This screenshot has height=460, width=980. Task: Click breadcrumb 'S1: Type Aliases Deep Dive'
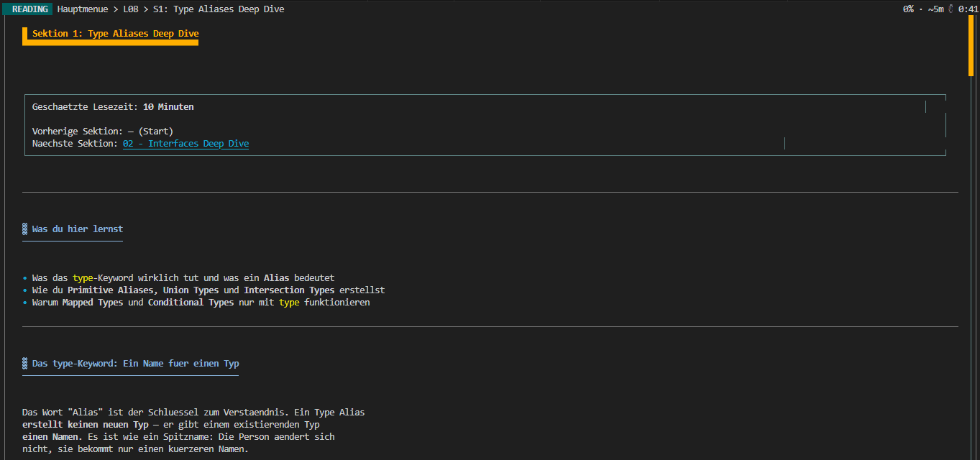tap(219, 9)
